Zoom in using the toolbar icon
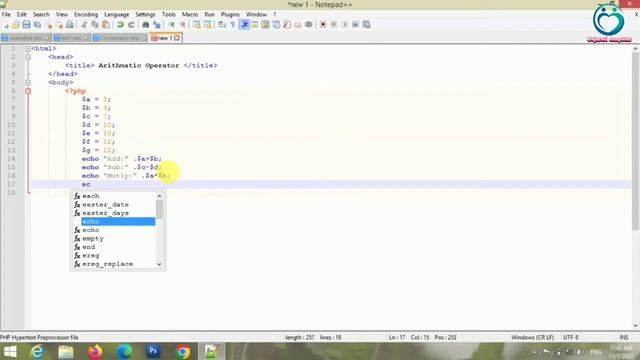The image size is (640, 360). pyautogui.click(x=171, y=24)
